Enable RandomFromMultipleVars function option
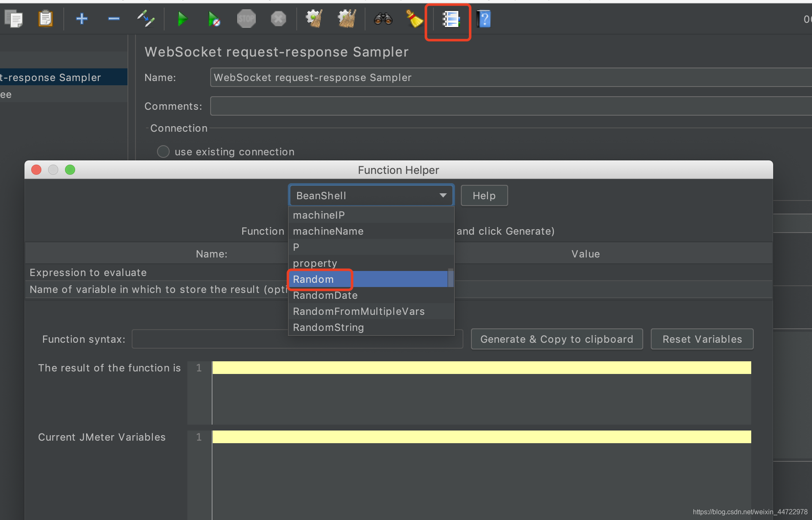The height and width of the screenshot is (520, 812). pos(360,311)
